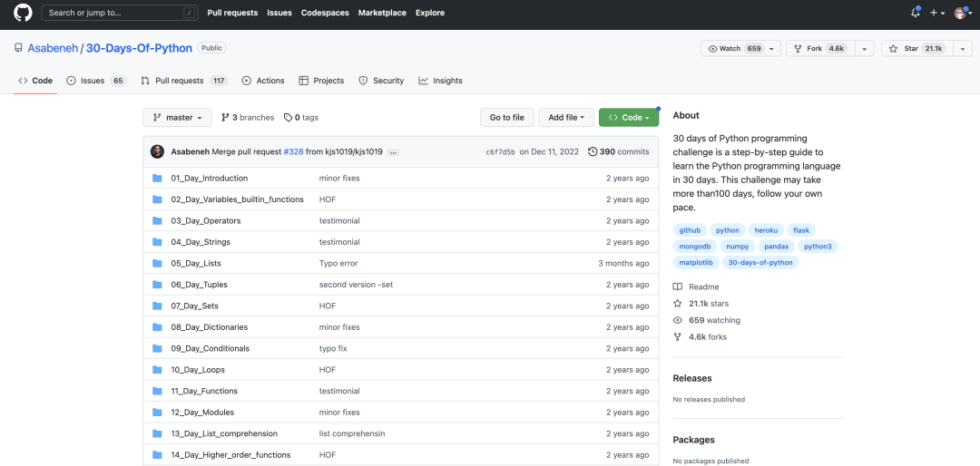The width and height of the screenshot is (980, 466).
Task: Open the green Code dropdown
Action: (x=628, y=118)
